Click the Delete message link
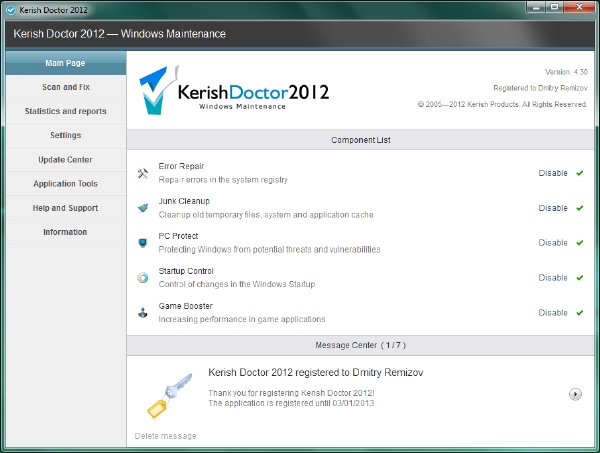This screenshot has height=453, width=600. click(165, 436)
